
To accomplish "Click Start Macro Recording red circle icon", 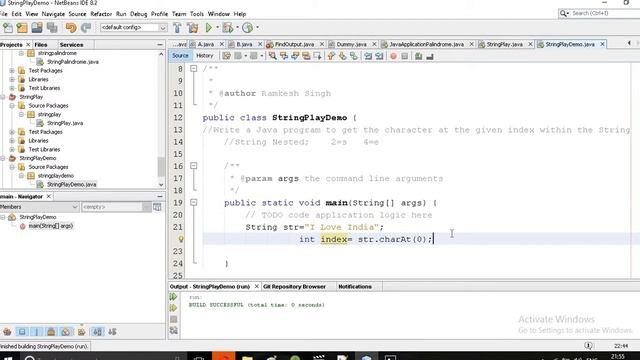I will coord(393,56).
